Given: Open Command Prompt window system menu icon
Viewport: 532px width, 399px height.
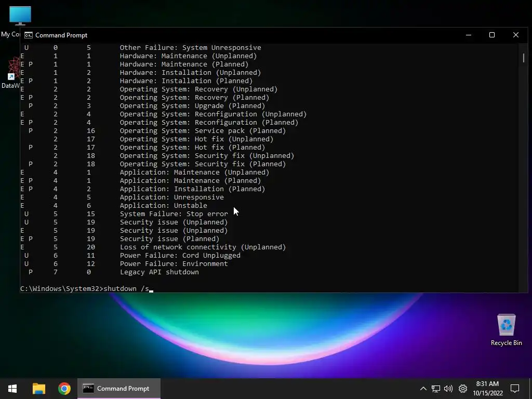Looking at the screenshot, I should click(29, 35).
